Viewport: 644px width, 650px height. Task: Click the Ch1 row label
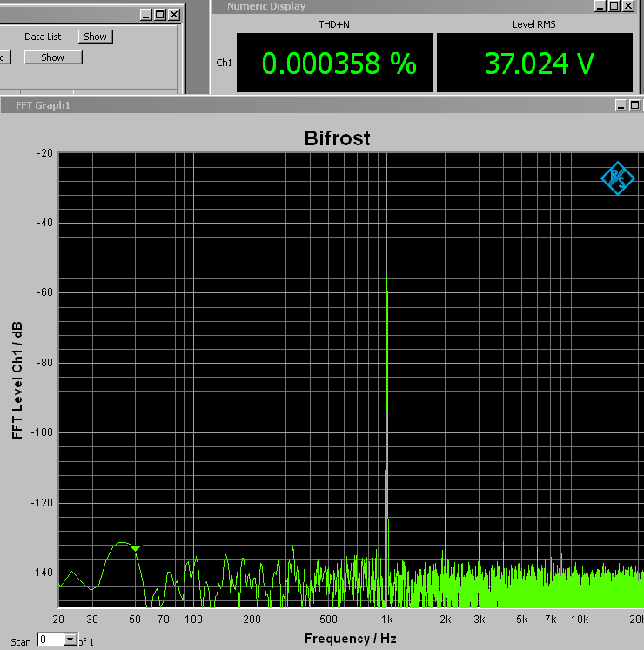(224, 63)
